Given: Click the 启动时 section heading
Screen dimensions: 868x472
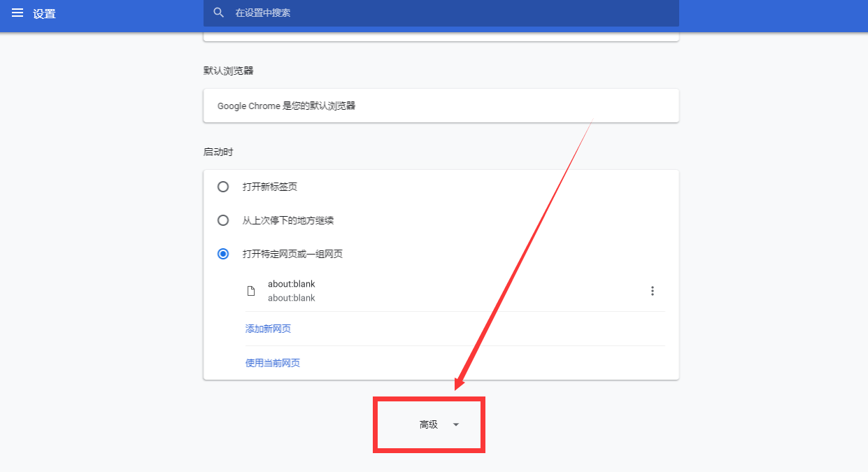Looking at the screenshot, I should [218, 152].
